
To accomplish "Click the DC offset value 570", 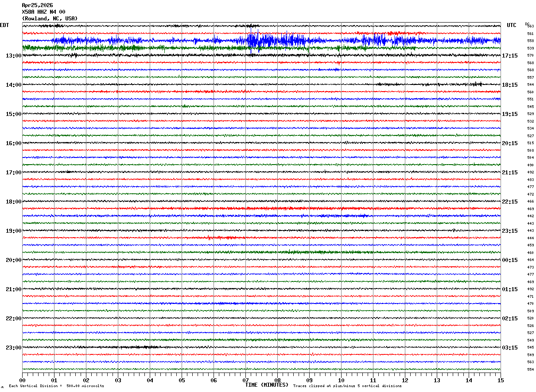I will 530,56.
